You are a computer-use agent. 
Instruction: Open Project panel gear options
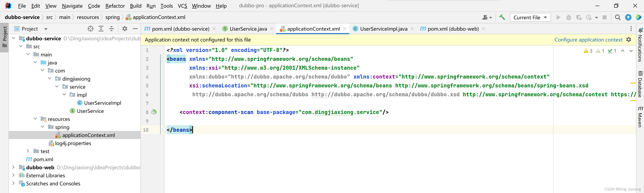point(125,29)
